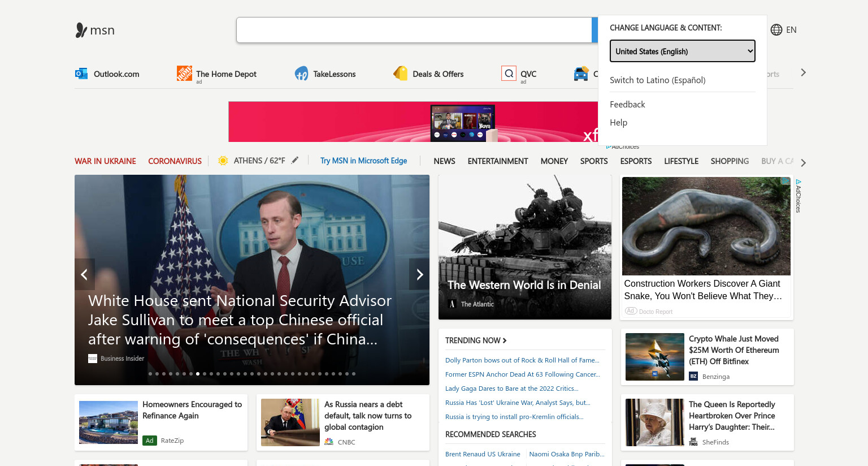Viewport: 868px width, 466px height.
Task: Click Brent Renaud US Ukraine search
Action: [483, 454]
